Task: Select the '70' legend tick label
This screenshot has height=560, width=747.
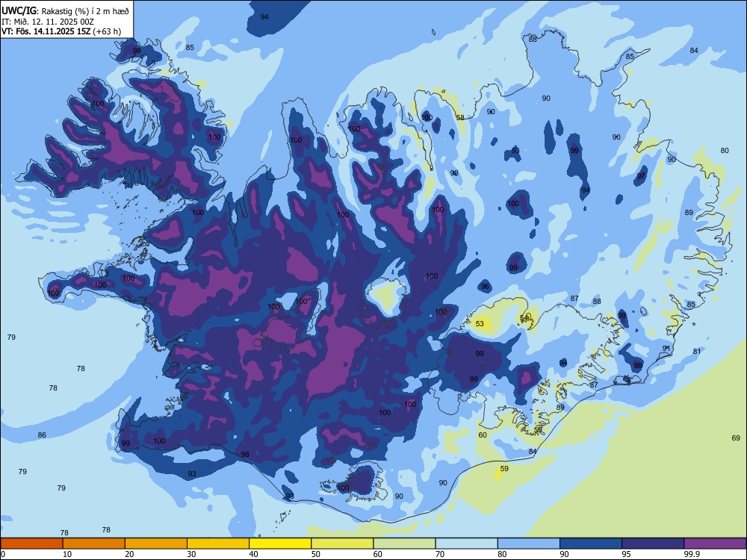Action: pos(440,554)
